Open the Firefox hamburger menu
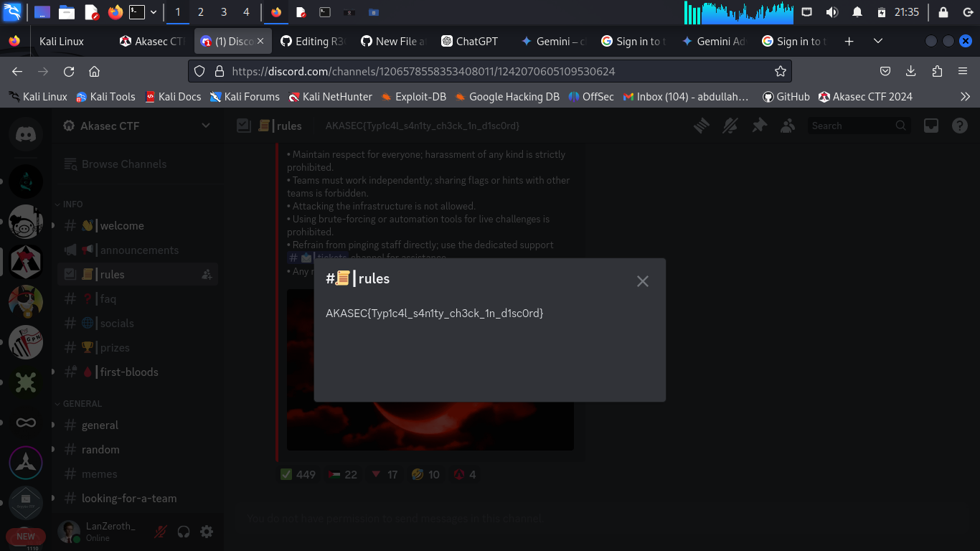The width and height of the screenshot is (980, 551). 963,71
